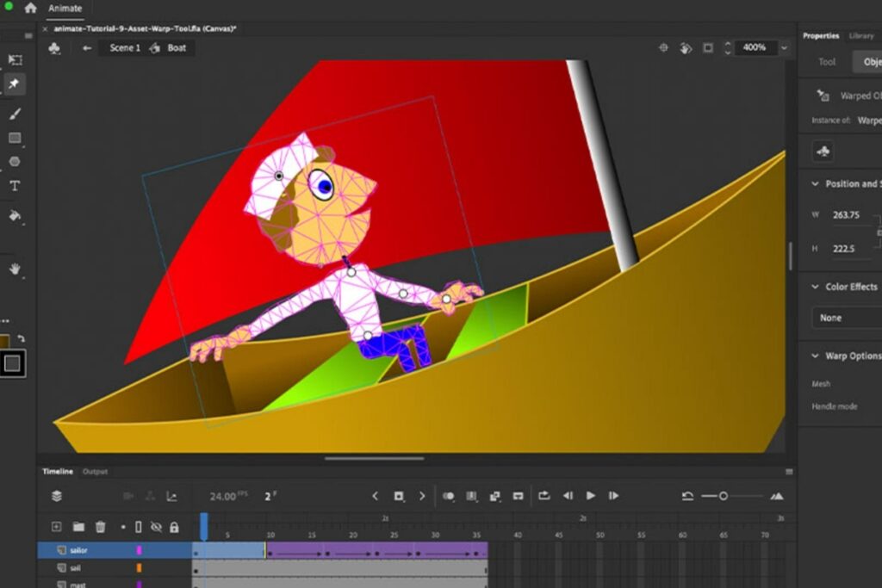Step back one frame
Viewport: 882px width, 588px height.
(568, 495)
